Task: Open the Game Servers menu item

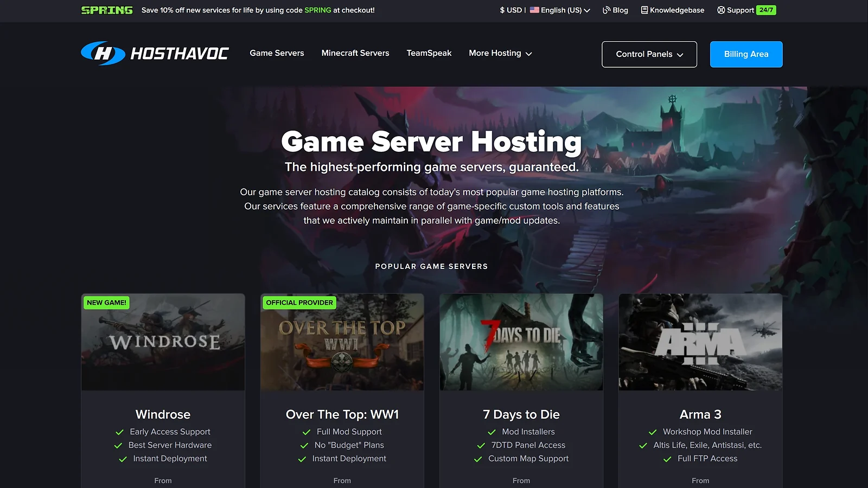Action: [277, 53]
